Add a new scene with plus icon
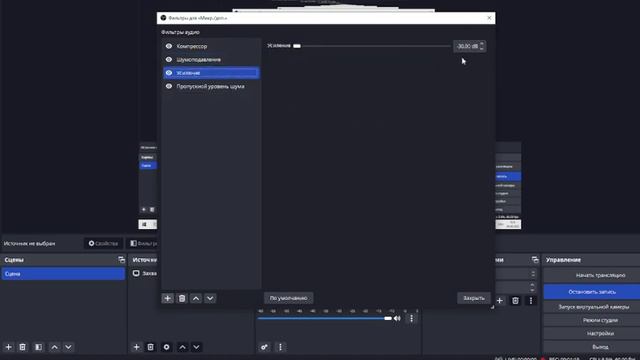 point(9,347)
